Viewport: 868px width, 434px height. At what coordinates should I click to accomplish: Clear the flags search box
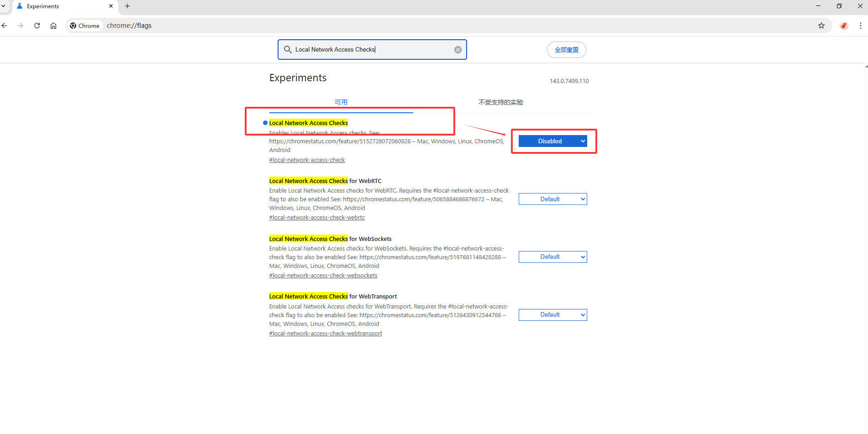(x=458, y=50)
